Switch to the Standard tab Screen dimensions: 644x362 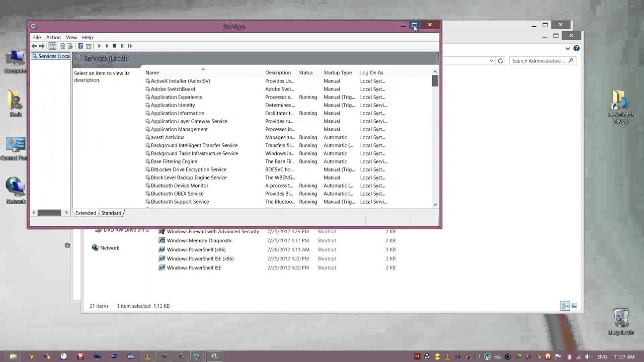(111, 213)
